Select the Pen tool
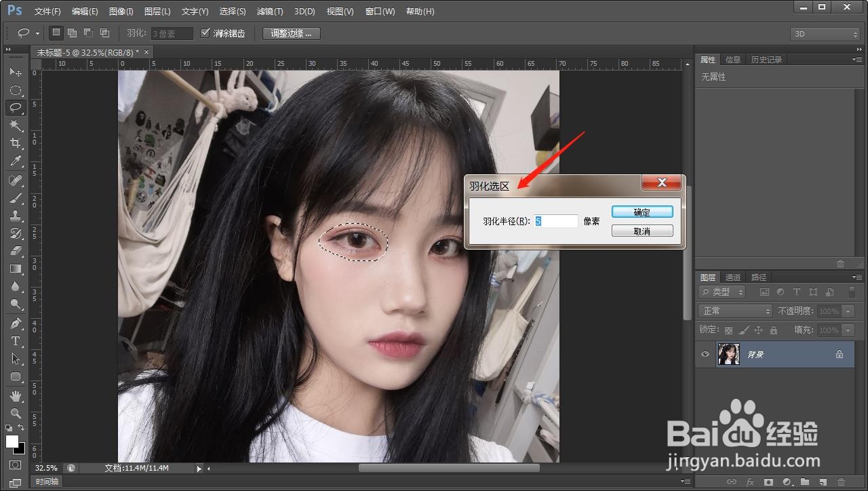The width and height of the screenshot is (868, 491). (x=16, y=323)
